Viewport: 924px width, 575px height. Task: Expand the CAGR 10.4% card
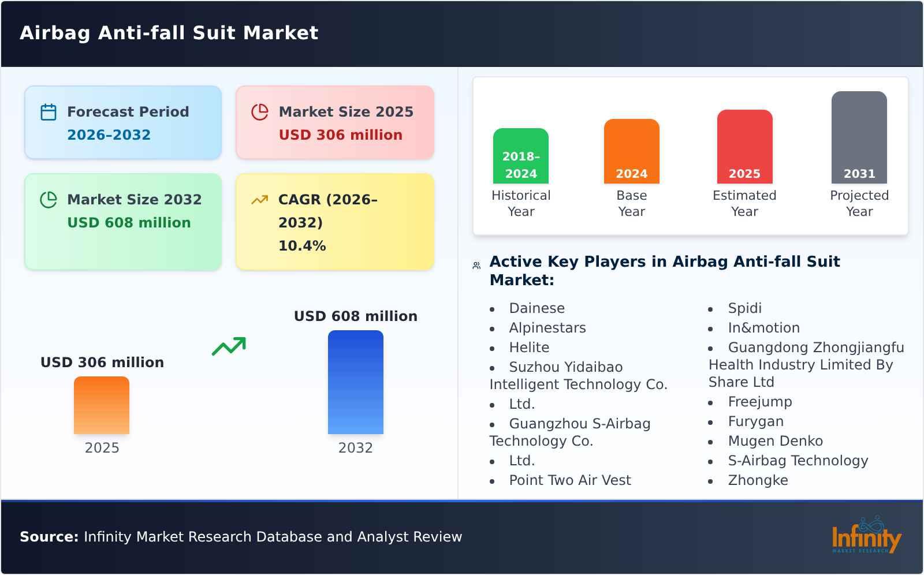pos(334,222)
